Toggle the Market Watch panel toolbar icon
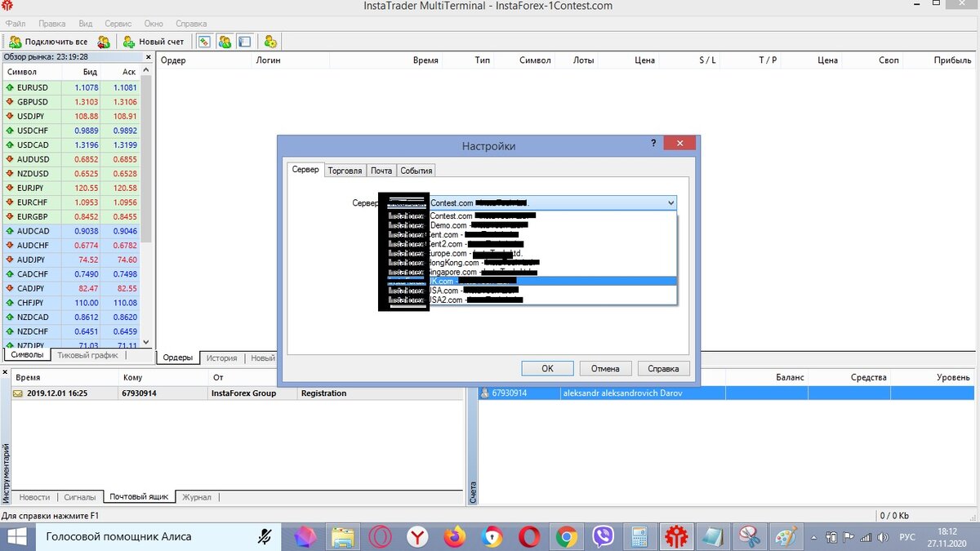Viewport: 980px width, 551px height. tap(205, 42)
